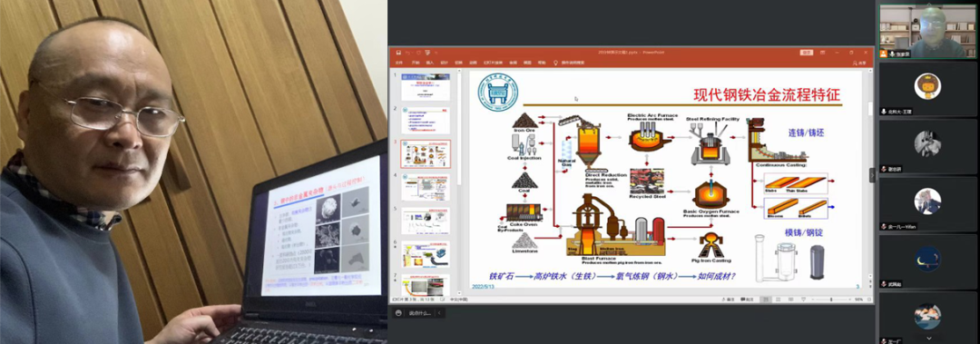Switch to Slide Sorter view
This screenshot has width=980, height=344.
(779, 299)
